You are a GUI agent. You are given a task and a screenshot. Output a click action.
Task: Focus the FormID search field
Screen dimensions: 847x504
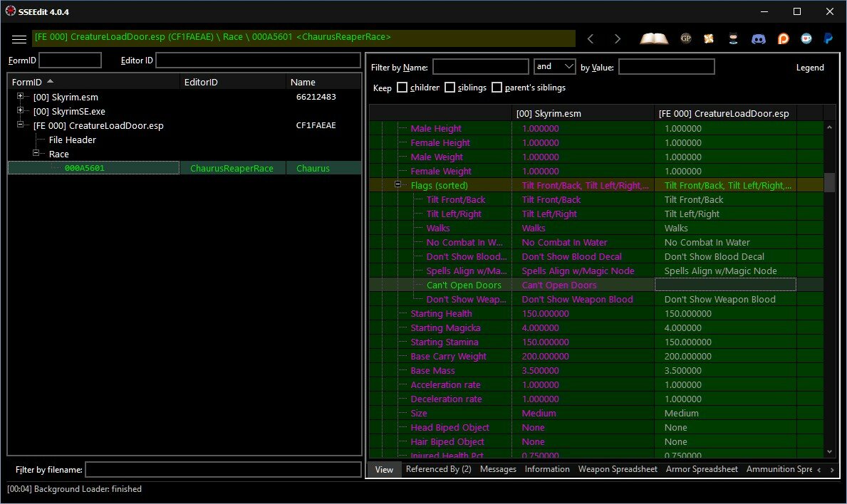pos(71,61)
